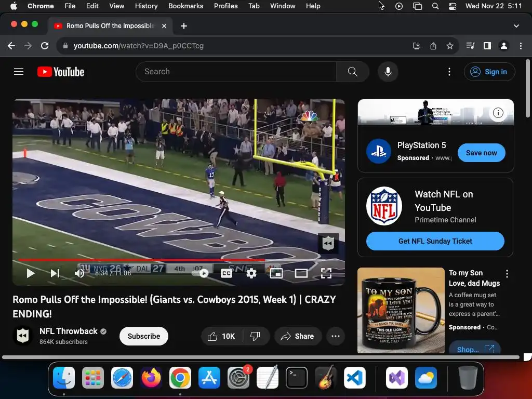
Task: Get NFL Sunday Ticket
Action: tap(435, 241)
